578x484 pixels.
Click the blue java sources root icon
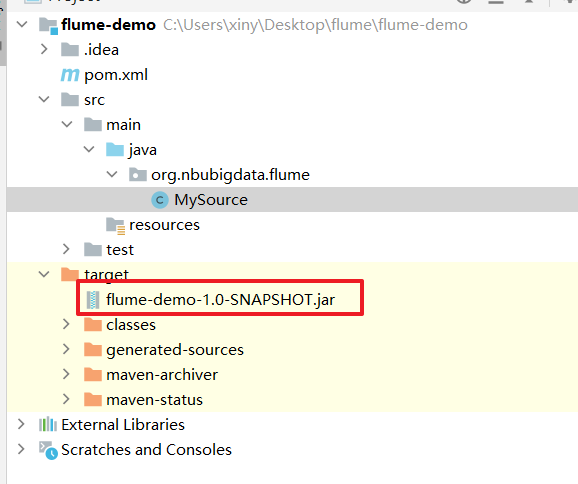tap(115, 150)
